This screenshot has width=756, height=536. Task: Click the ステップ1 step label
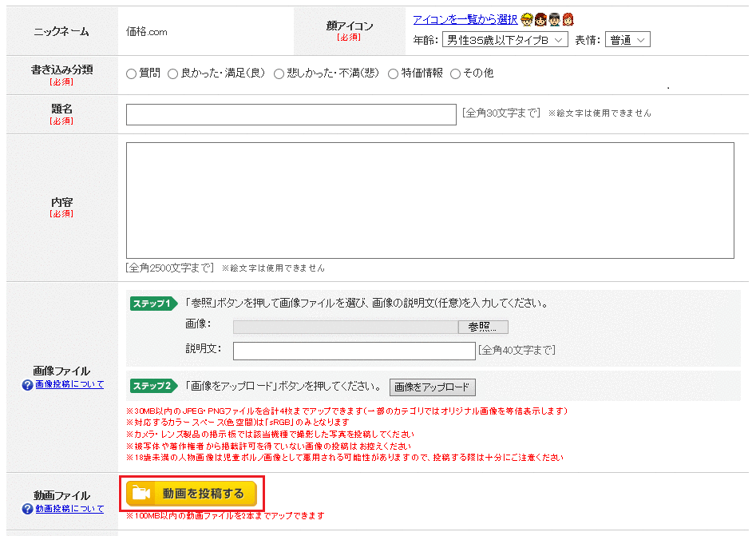click(x=152, y=304)
